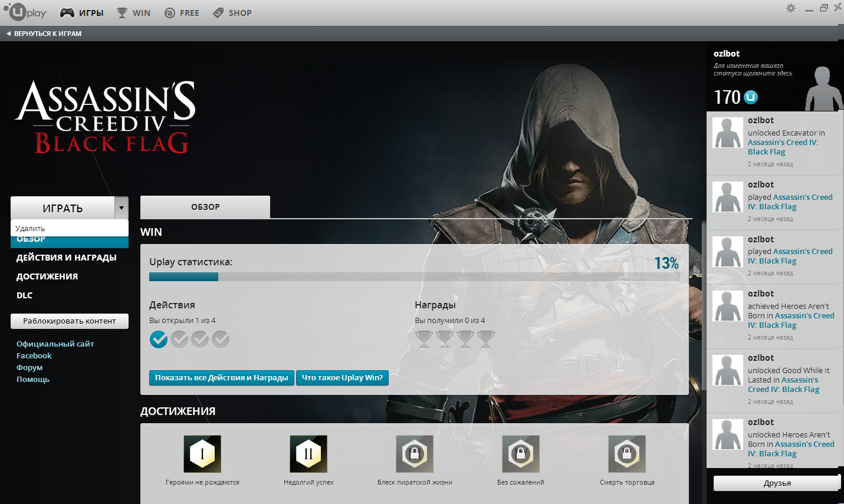Image resolution: width=844 pixels, height=504 pixels.
Task: Open game link in first played entry
Action: (790, 202)
